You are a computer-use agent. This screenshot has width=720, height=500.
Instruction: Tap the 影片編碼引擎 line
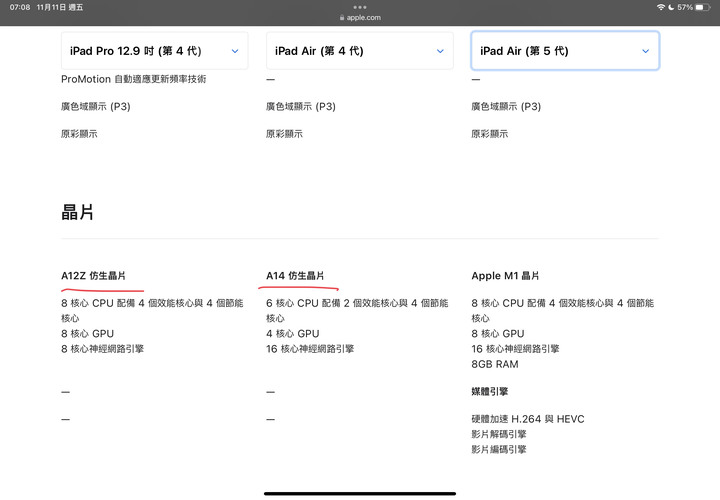point(499,449)
